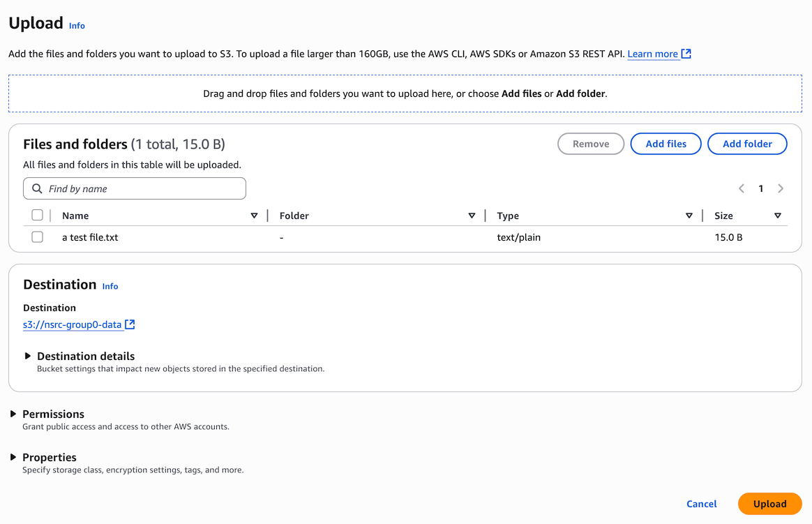This screenshot has height=524, width=812.
Task: Expand the Permissions section
Action: tap(13, 414)
